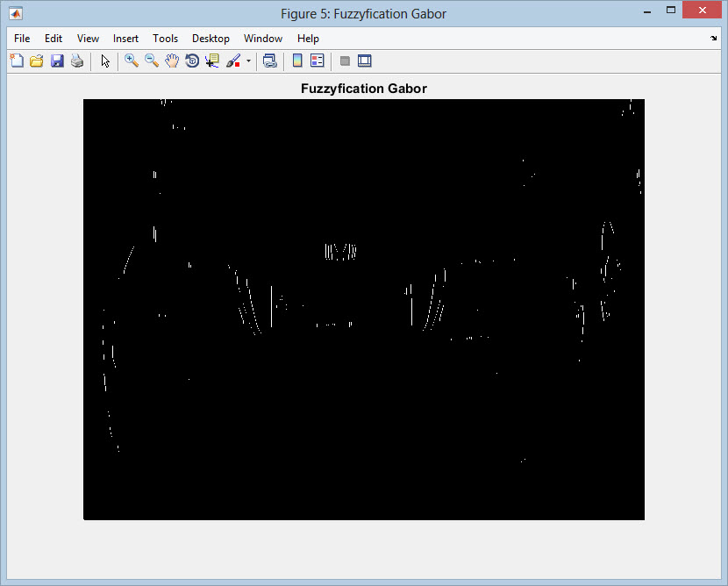The image size is (728, 586).
Task: Insert a legend using the toolbar icon
Action: [318, 61]
